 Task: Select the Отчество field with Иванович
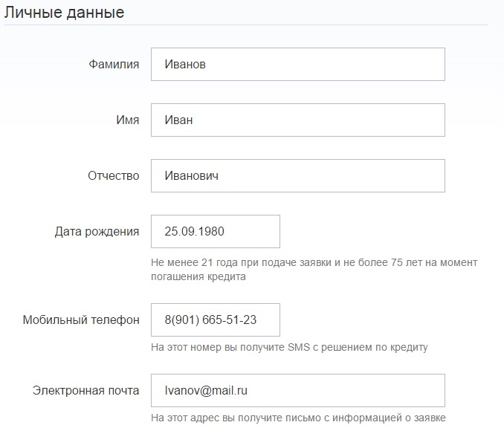click(x=297, y=176)
